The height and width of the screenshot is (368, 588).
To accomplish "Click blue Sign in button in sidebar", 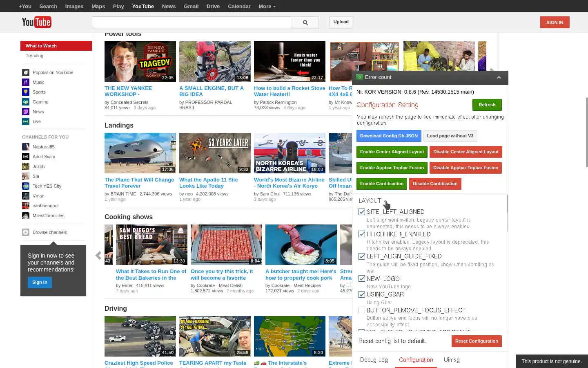I will [x=40, y=283].
